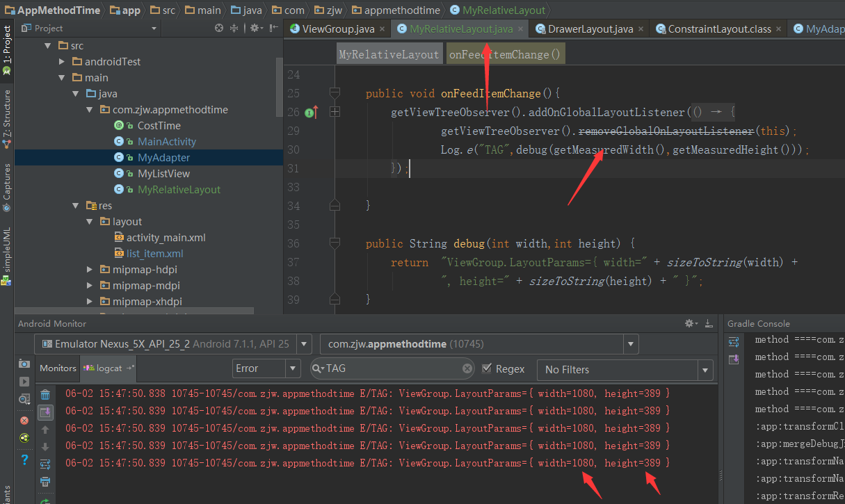
Task: Collapse the com.zjw.appmethodtime package
Action: coord(90,110)
